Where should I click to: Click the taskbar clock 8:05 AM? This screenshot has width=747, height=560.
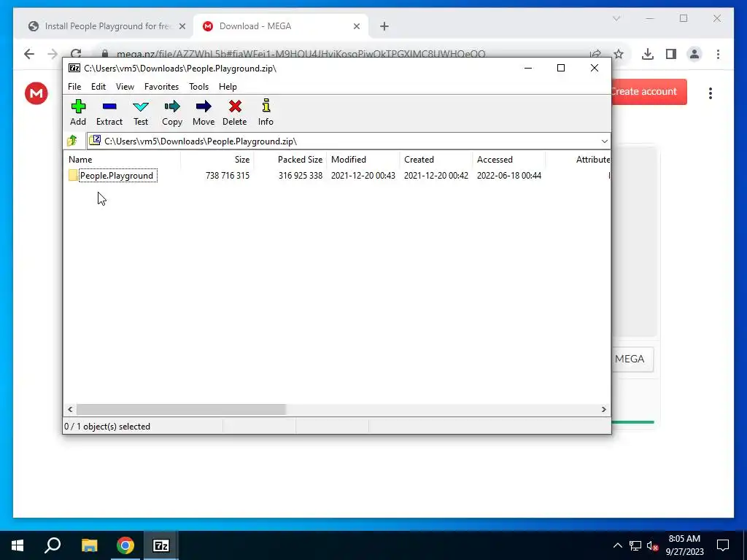[684, 539]
